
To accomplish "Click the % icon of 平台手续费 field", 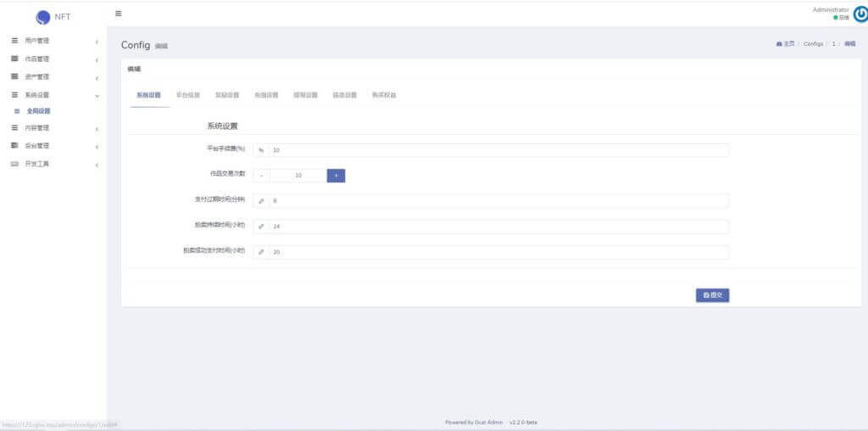I will tap(261, 150).
